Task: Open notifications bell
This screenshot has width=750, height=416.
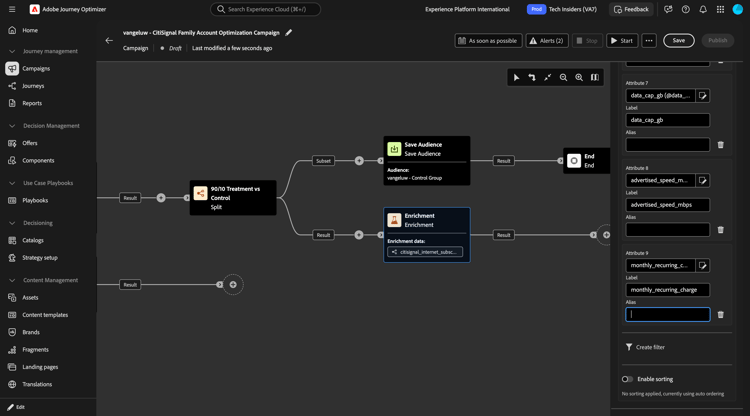Action: pyautogui.click(x=703, y=9)
